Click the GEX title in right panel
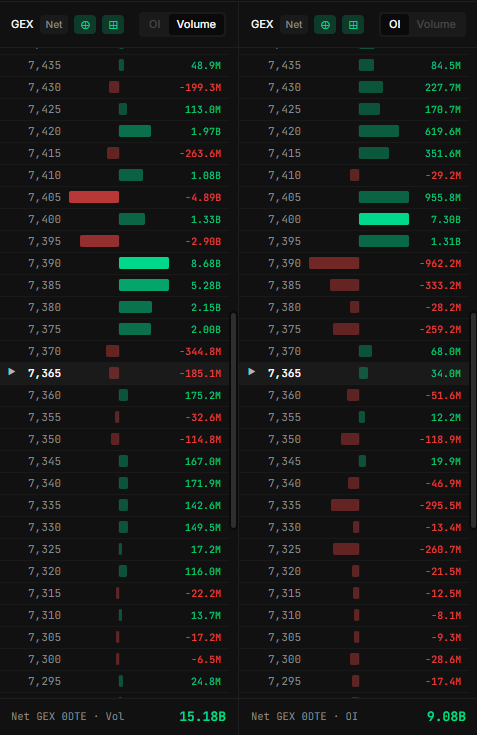Viewport: 477px width, 735px height. click(x=262, y=24)
